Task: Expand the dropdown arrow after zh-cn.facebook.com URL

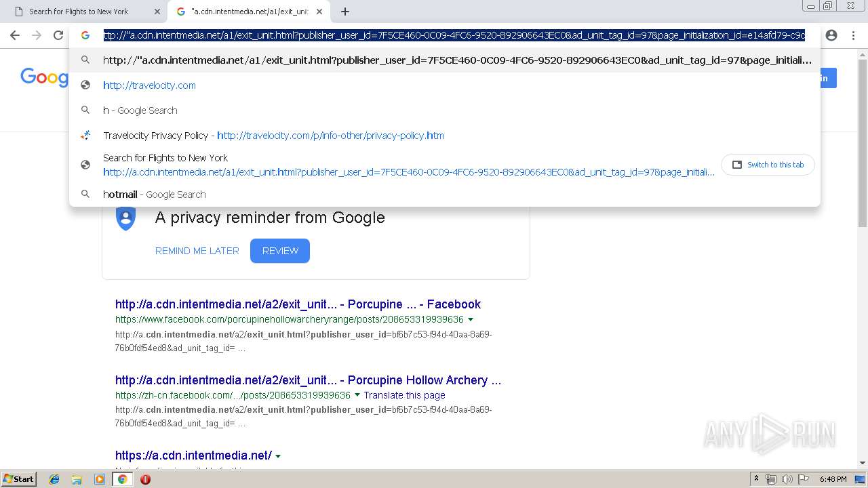Action: click(357, 395)
